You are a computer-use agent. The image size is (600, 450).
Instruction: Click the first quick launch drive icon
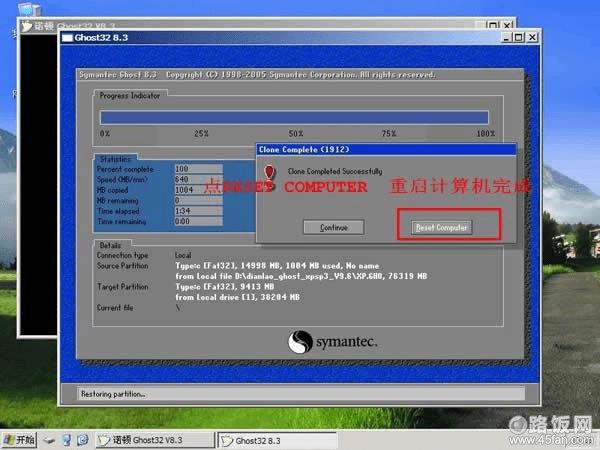49,440
